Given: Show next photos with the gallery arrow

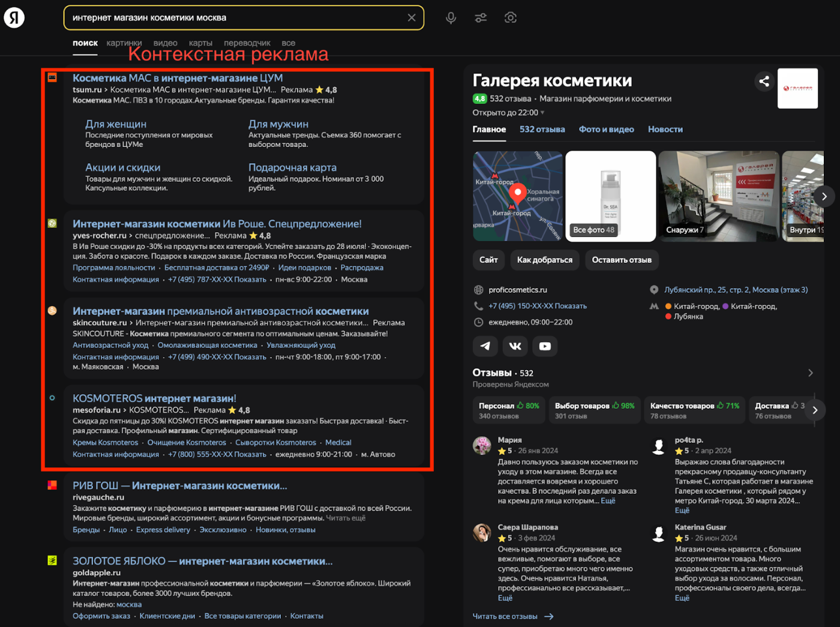Looking at the screenshot, I should 824,196.
